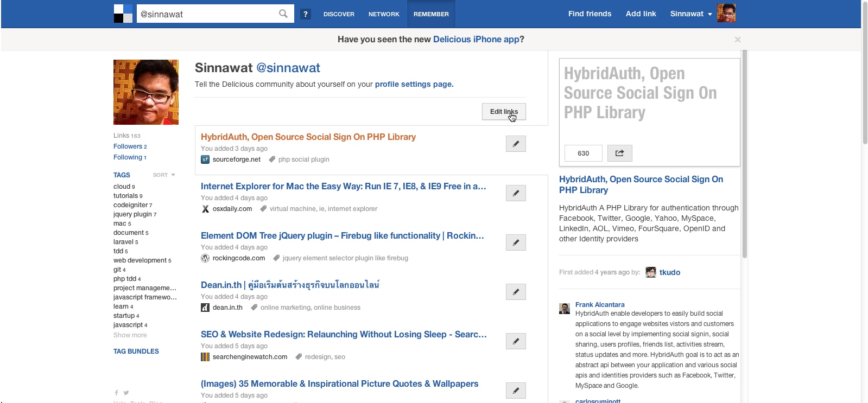Switch to the REMEMBER tab
This screenshot has width=868, height=403.
coord(431,14)
